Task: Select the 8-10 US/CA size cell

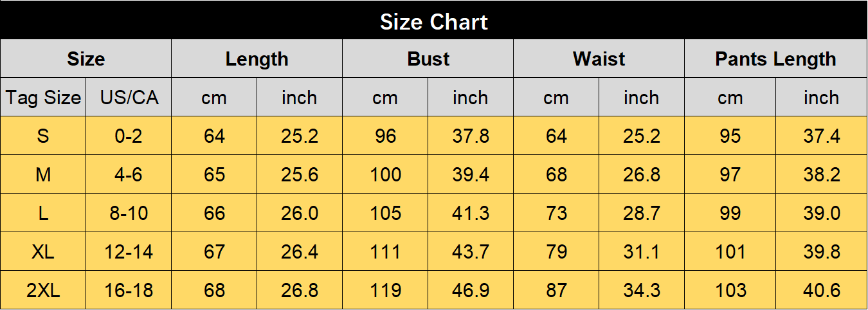Action: (x=129, y=214)
